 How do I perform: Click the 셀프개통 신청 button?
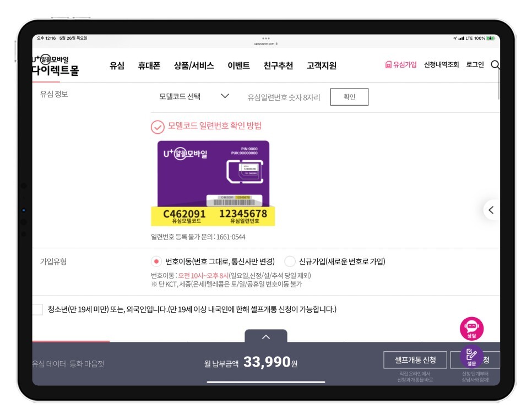415,360
